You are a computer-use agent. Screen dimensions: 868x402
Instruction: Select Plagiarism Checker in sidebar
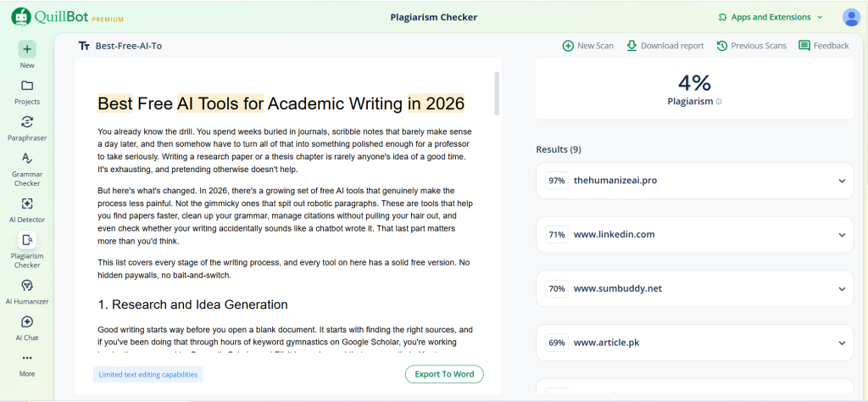point(27,241)
